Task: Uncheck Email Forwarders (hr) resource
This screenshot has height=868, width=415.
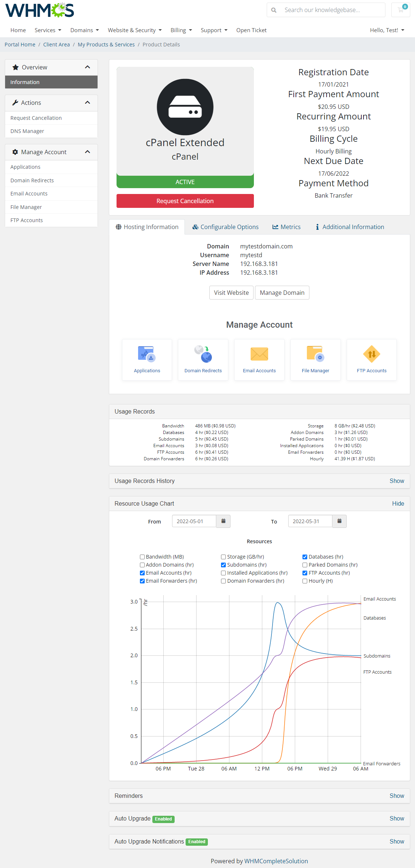Action: [142, 581]
